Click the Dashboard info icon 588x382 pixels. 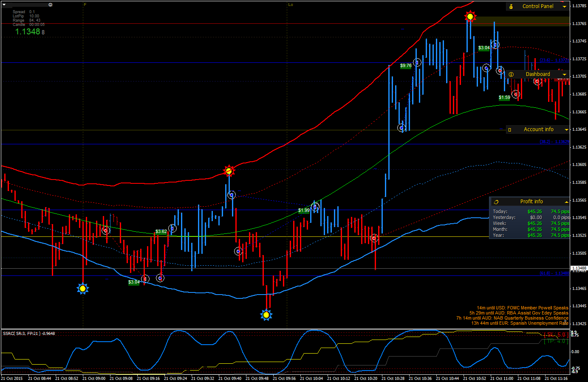(x=511, y=74)
